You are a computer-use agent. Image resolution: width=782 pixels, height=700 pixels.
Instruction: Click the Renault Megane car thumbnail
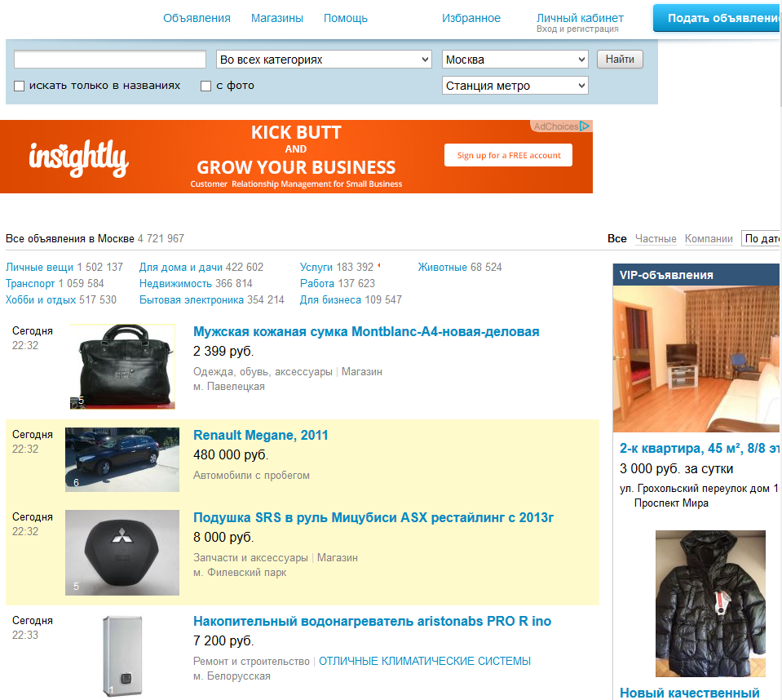(122, 459)
